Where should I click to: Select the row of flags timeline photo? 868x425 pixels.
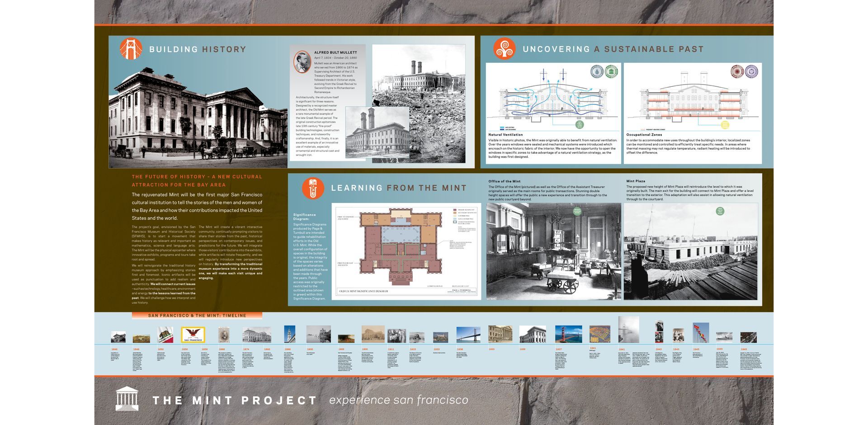pyautogui.click(x=701, y=333)
